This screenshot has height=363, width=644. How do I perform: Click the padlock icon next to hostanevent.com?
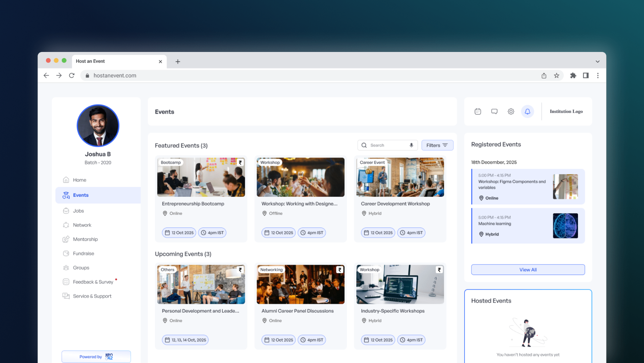coord(88,76)
